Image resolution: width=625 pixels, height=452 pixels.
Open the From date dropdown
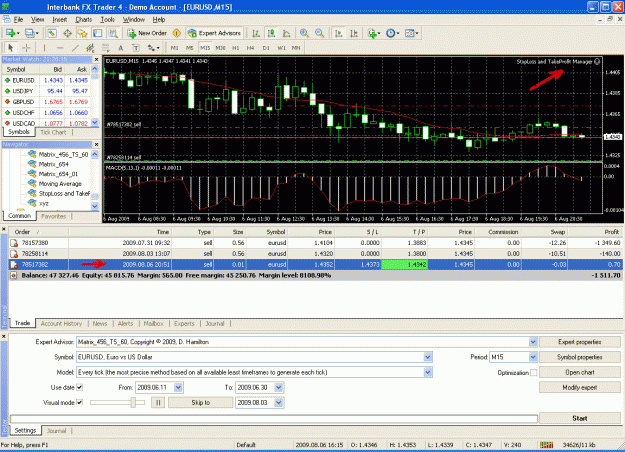(178, 387)
